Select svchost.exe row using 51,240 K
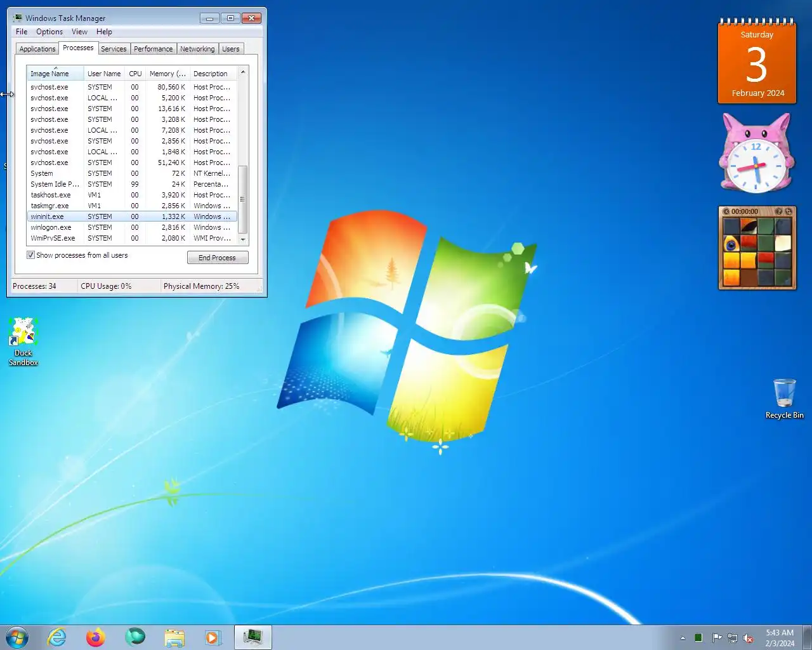The width and height of the screenshot is (812, 650). [132, 162]
